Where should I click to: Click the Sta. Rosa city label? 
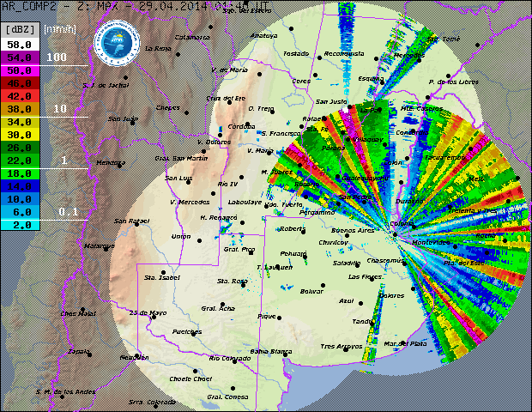(x=232, y=281)
